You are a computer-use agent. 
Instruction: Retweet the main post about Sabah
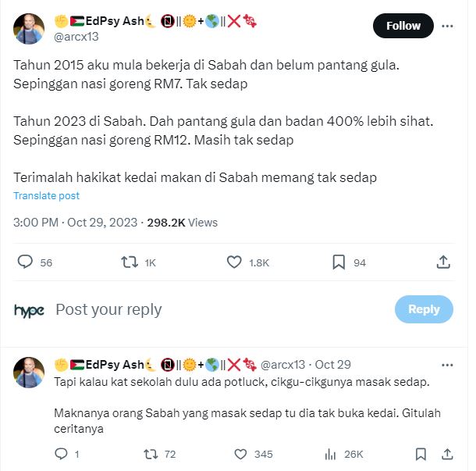[x=130, y=262]
